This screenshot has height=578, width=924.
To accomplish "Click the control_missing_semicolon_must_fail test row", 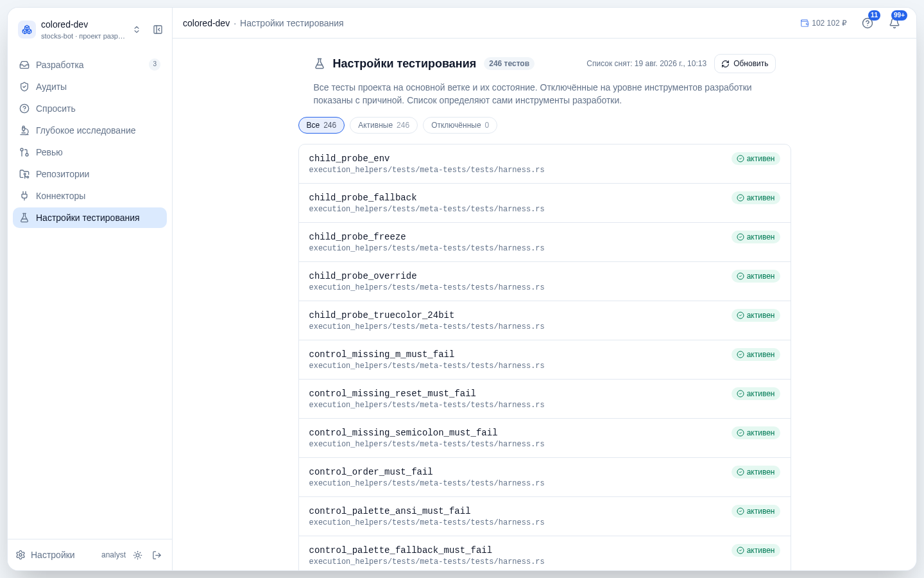I will pos(545,438).
